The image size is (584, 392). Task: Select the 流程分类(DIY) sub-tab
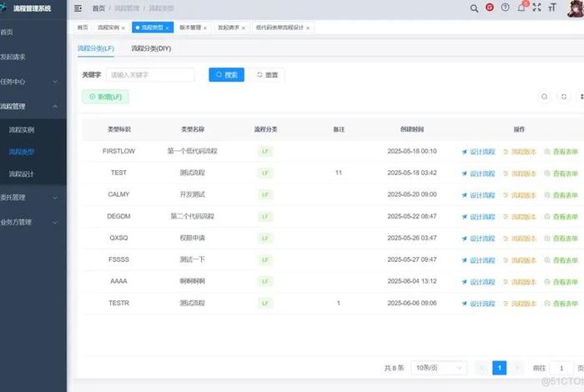[151, 48]
